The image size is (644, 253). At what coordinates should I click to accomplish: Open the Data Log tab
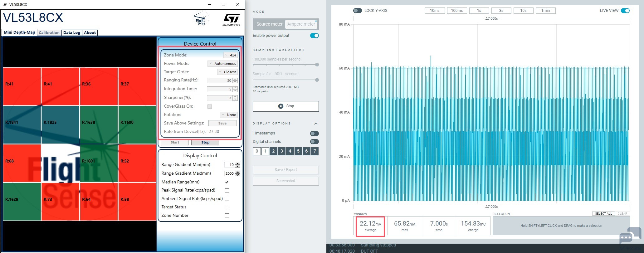[72, 33]
